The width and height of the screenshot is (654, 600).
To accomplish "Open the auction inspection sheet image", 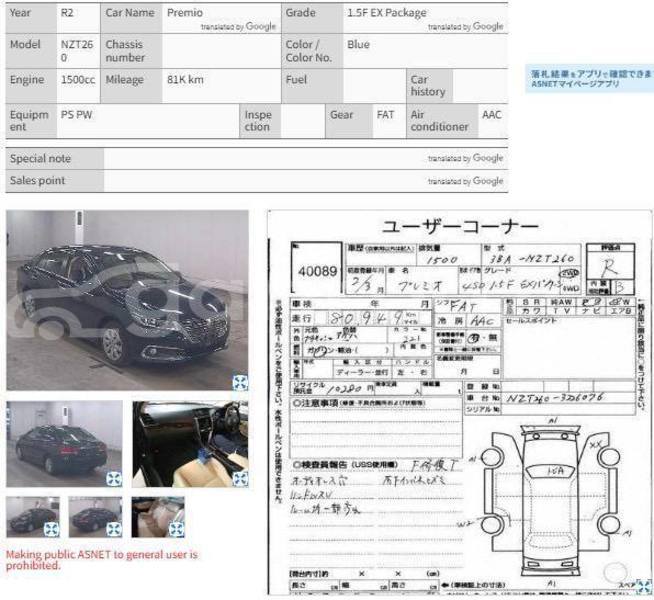I will 460,402.
